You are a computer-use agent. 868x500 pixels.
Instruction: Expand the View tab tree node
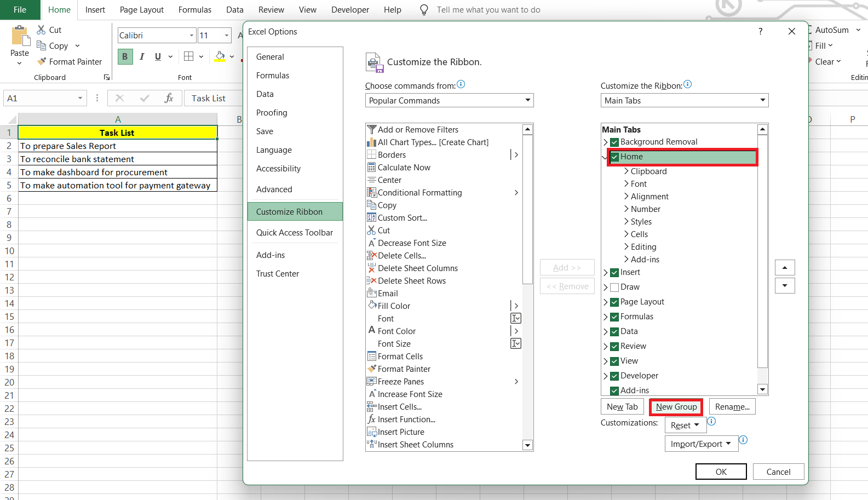606,361
